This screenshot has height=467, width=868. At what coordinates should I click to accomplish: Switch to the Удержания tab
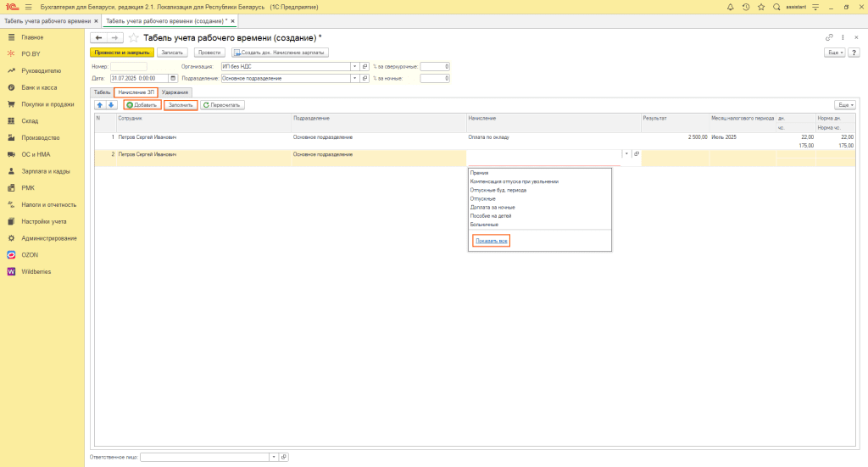[x=175, y=92]
